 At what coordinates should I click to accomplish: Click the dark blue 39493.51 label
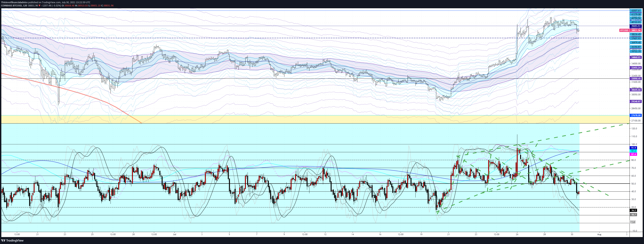[x=636, y=26]
